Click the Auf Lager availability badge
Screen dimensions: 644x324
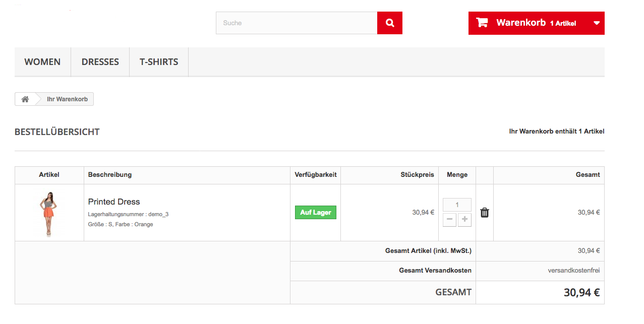(316, 213)
